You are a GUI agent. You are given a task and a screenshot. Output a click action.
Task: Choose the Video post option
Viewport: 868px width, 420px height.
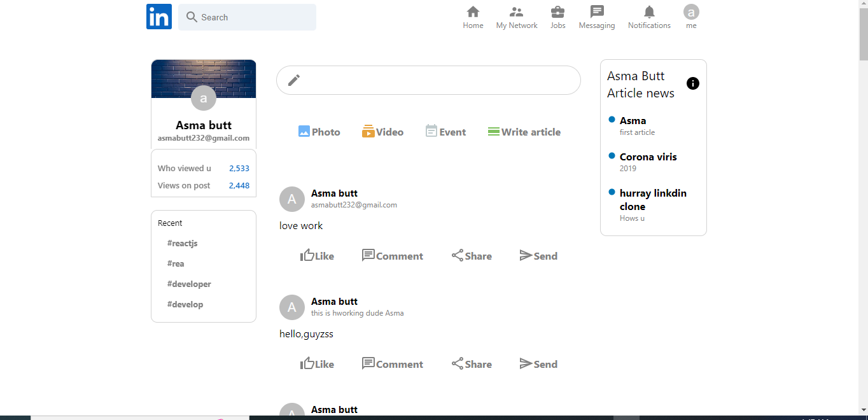(383, 132)
